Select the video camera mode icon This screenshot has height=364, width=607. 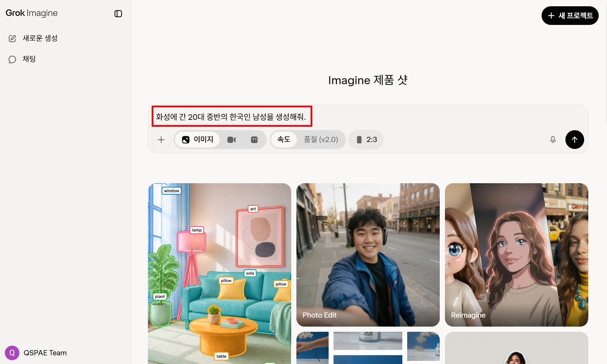pos(232,140)
